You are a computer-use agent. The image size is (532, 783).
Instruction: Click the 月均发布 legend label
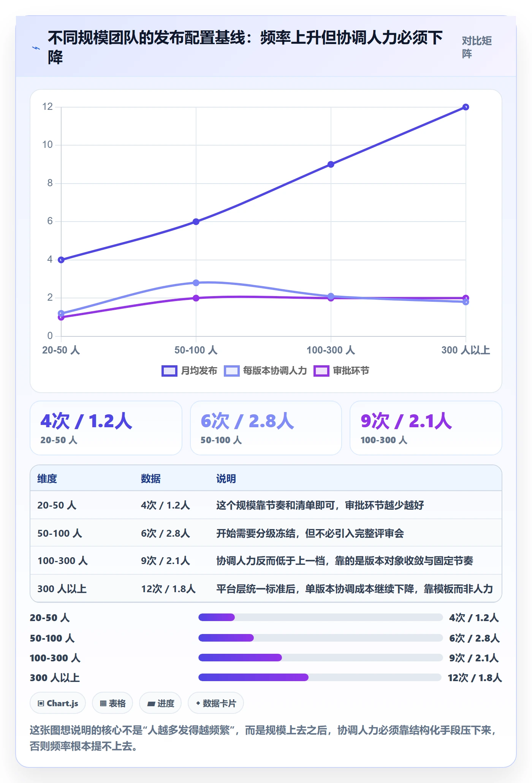(x=199, y=371)
